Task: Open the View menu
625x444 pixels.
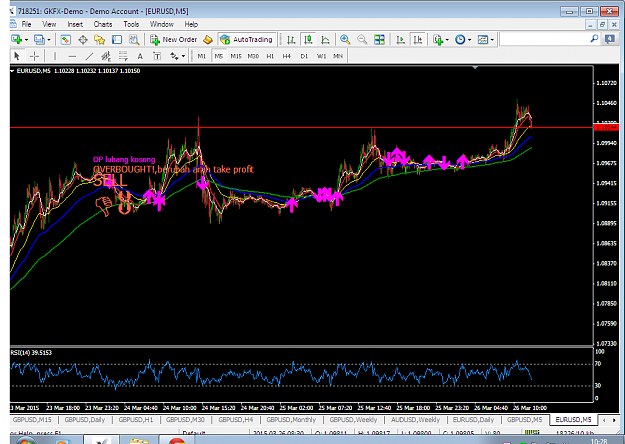Action: 49,24
